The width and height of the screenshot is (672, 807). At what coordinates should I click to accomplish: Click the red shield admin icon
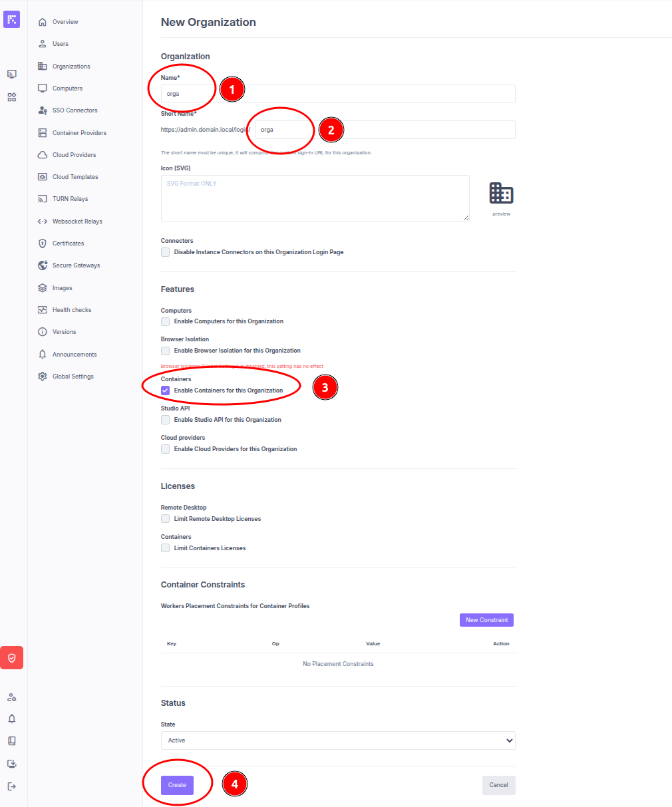[11, 658]
